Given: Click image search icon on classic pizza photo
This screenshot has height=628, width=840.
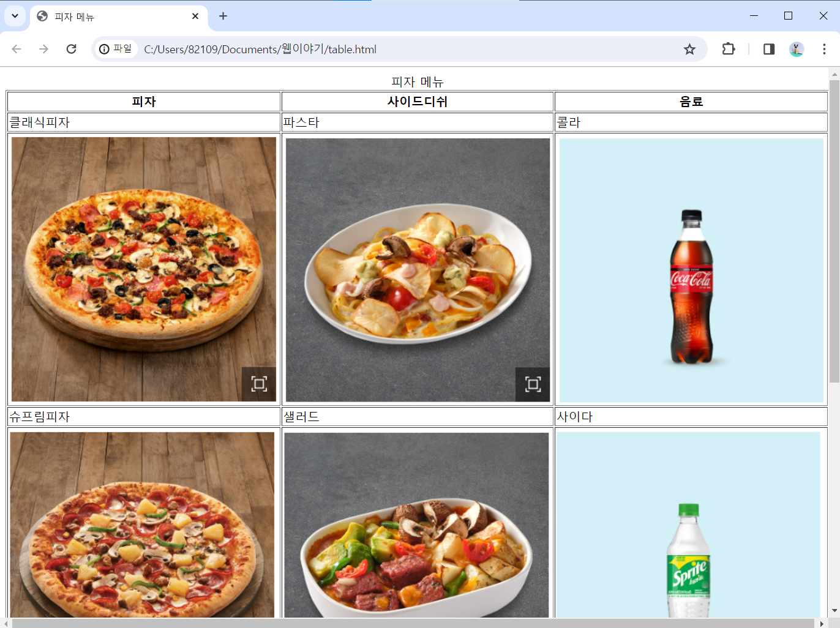Looking at the screenshot, I should tap(259, 384).
